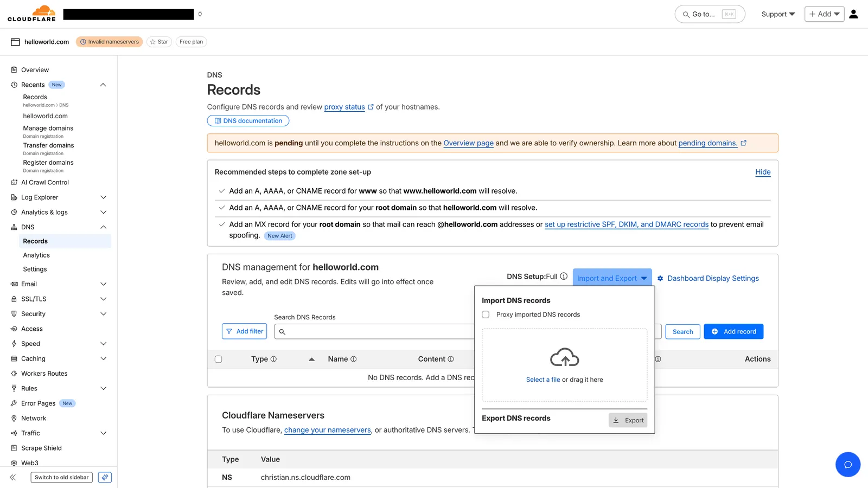
Task: Click Switch to old sidebar button
Action: [62, 477]
